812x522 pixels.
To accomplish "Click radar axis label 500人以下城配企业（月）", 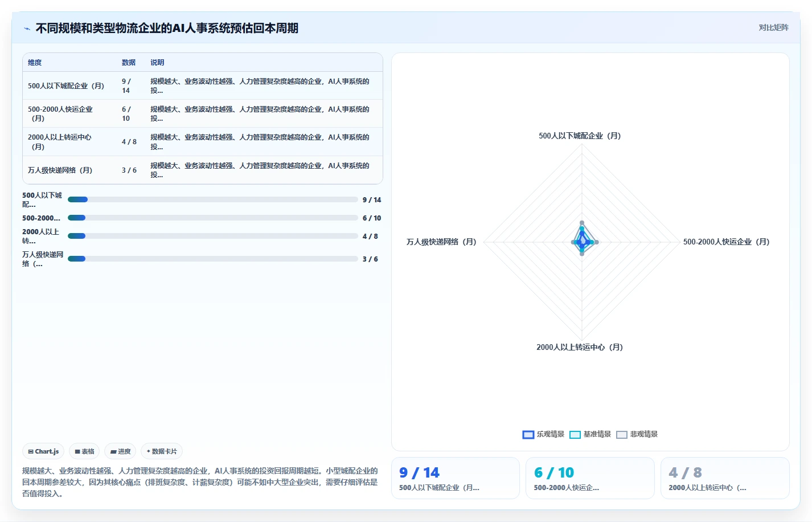I will click(580, 136).
